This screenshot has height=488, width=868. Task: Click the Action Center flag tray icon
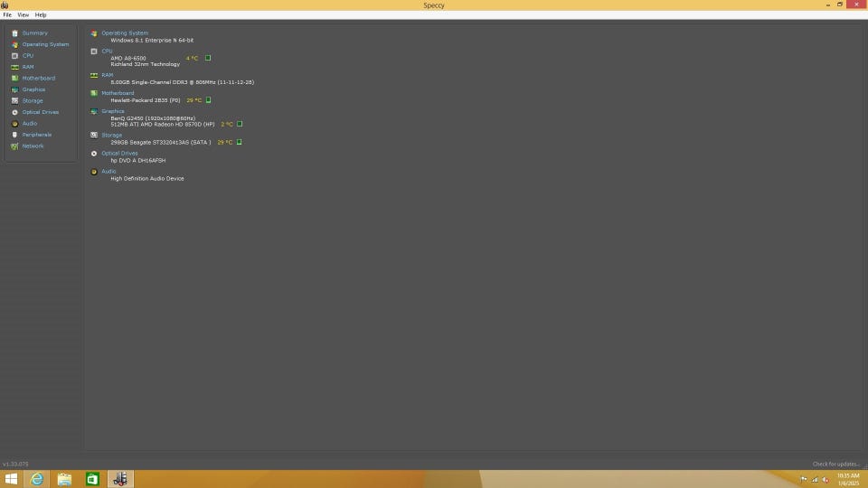point(804,480)
